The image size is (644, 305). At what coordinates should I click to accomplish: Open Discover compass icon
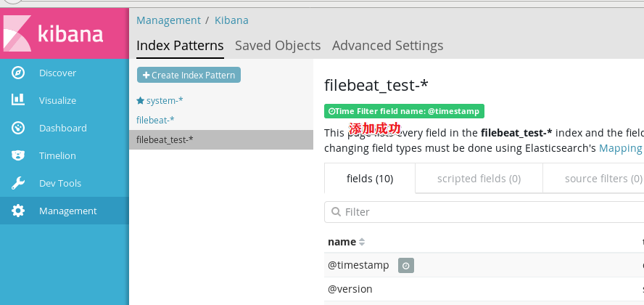18,73
